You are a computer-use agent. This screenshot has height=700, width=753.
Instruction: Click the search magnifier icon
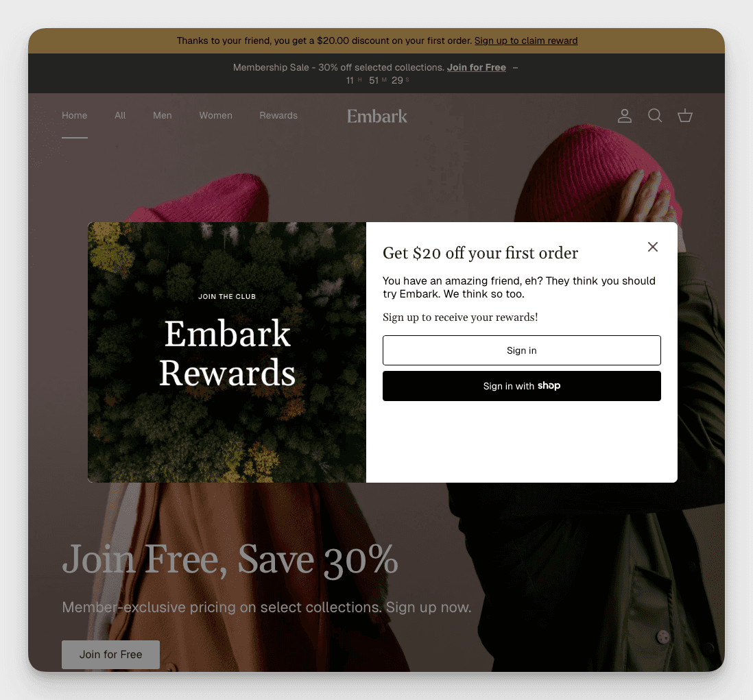click(x=654, y=116)
